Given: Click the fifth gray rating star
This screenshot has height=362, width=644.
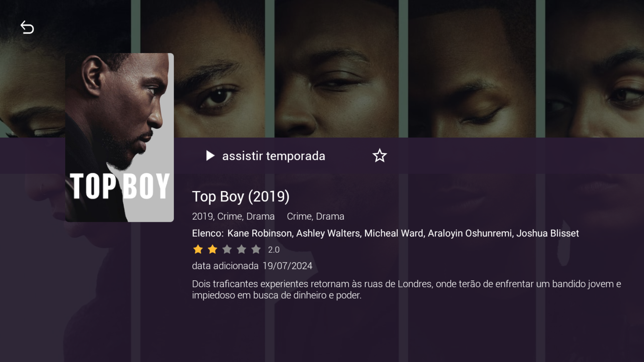Looking at the screenshot, I should (x=256, y=249).
